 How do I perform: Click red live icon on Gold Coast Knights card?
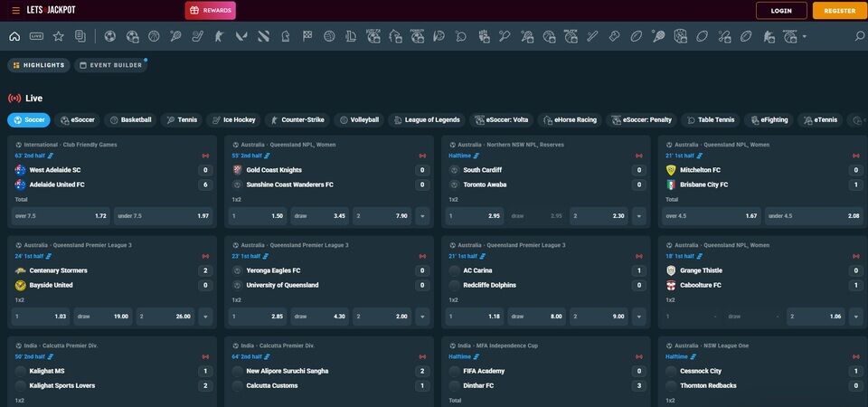(x=423, y=156)
